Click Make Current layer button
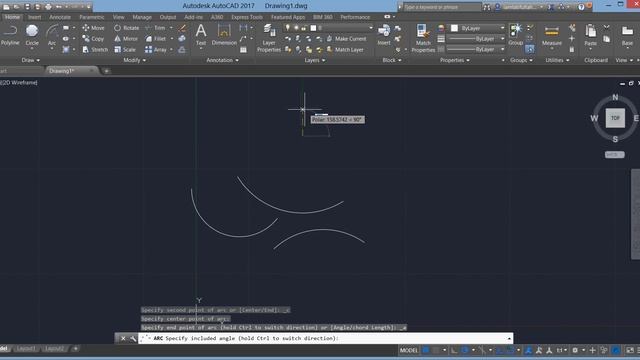This screenshot has height=360, width=640. [346, 39]
